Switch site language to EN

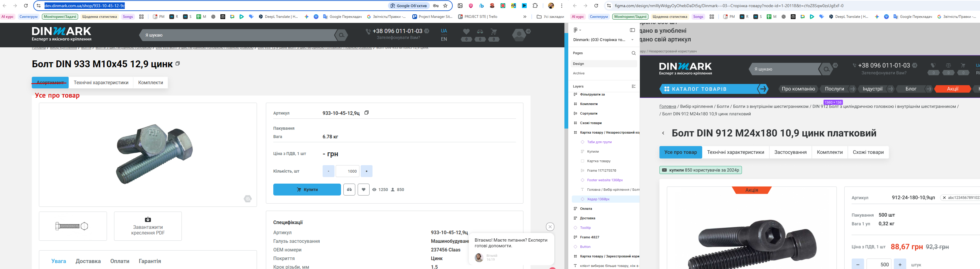click(x=444, y=39)
